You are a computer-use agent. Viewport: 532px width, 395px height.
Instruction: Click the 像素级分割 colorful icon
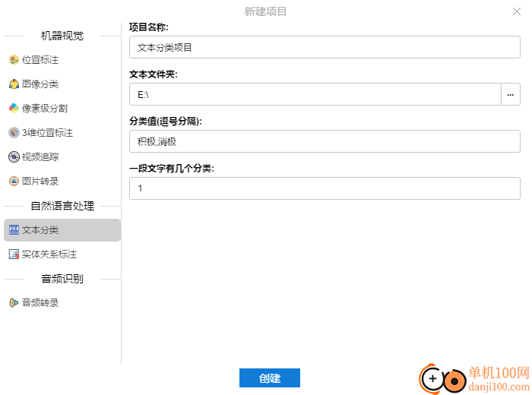(14, 109)
